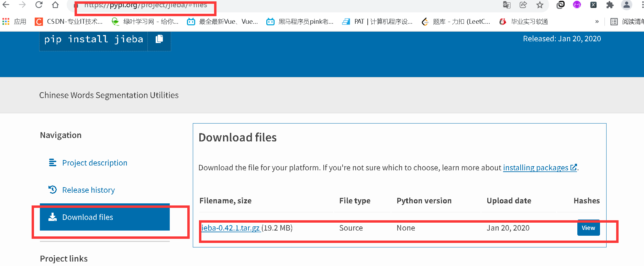Open the user profile avatar icon
Image resolution: width=644 pixels, height=266 pixels.
pos(626,5)
